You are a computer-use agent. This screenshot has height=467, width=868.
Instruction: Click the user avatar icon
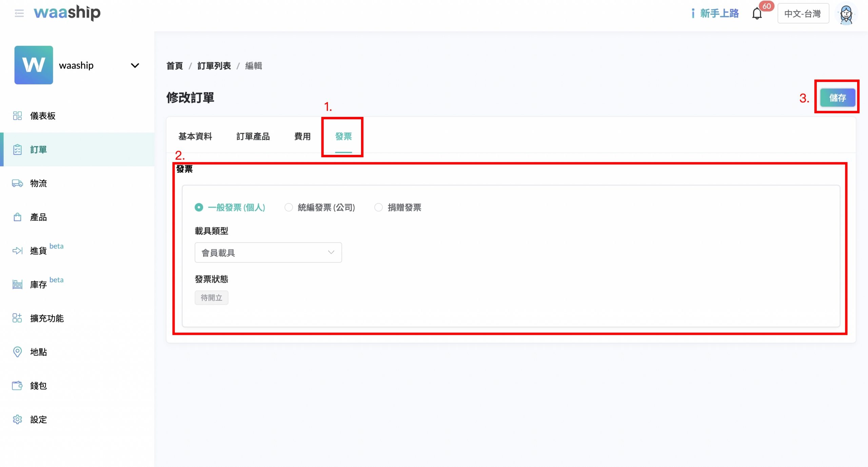(x=846, y=14)
